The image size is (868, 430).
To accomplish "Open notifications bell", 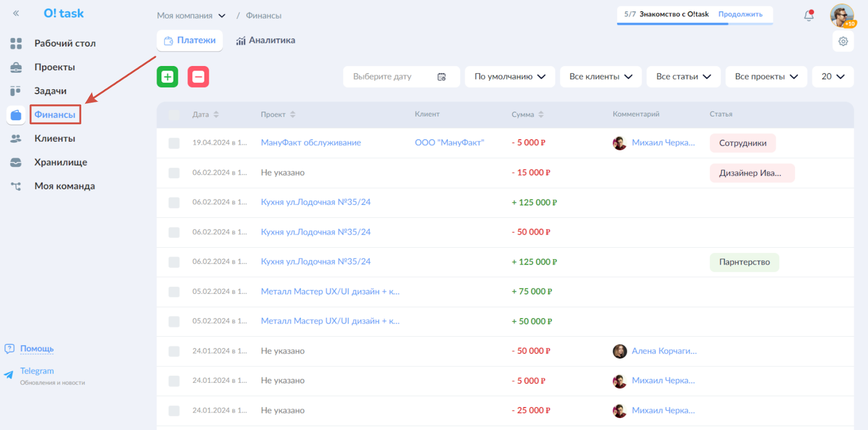I will (809, 15).
